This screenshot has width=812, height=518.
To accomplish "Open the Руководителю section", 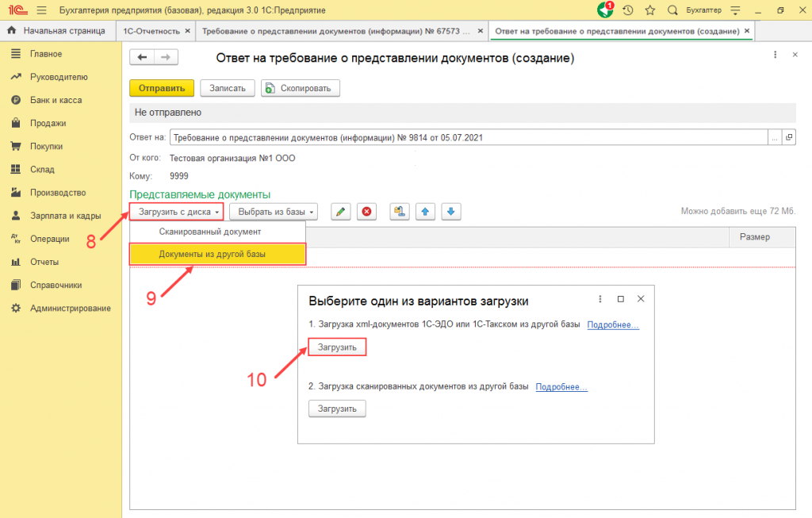I will [59, 77].
